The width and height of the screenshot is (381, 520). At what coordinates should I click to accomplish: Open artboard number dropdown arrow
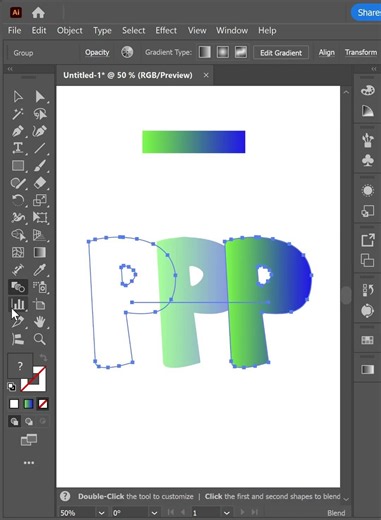tap(227, 513)
